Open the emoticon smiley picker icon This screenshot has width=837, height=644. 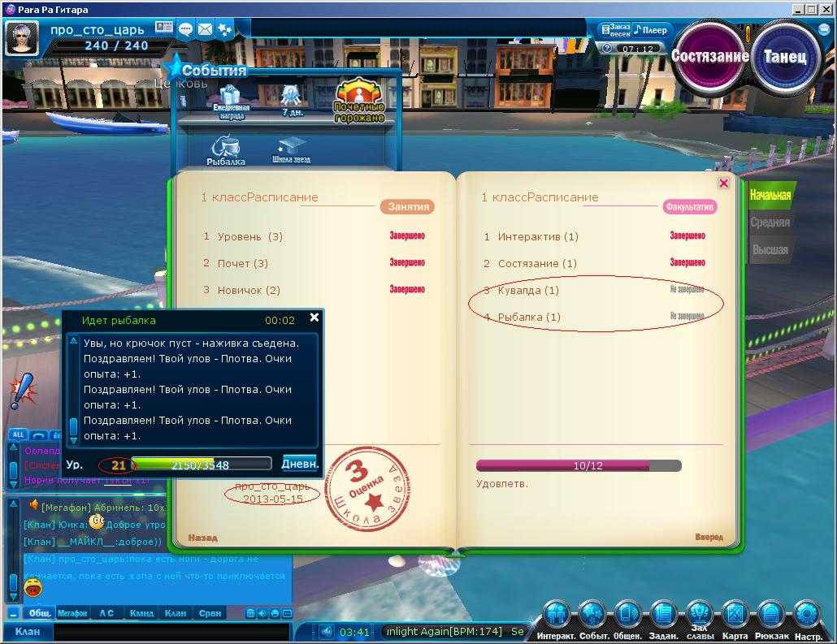tap(275, 614)
